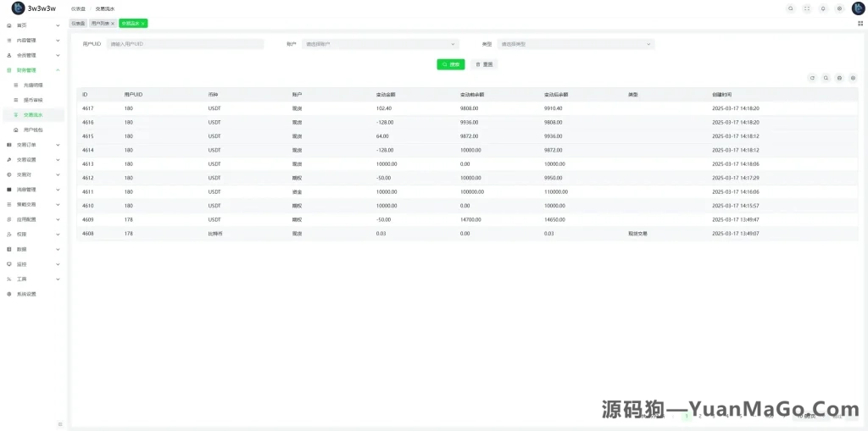Screen dimensions: 868x431
Task: Expand the 工具 sidebar menu
Action: click(33, 279)
